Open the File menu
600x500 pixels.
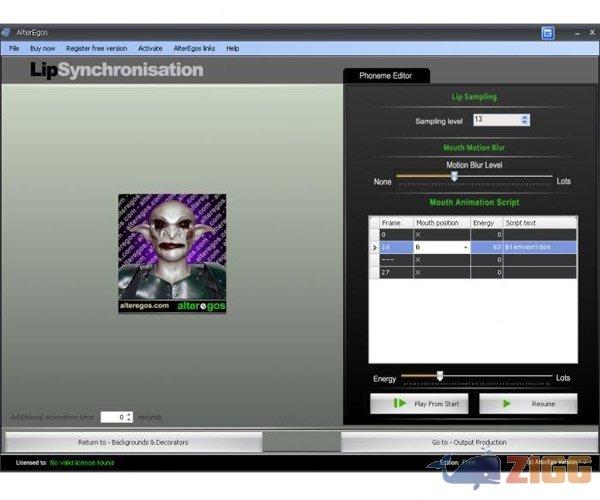(x=14, y=48)
